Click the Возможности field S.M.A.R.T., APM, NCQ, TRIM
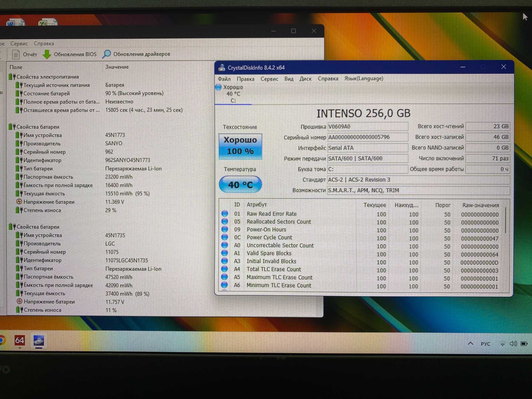Screen dimensions: 532x399 point(419,190)
